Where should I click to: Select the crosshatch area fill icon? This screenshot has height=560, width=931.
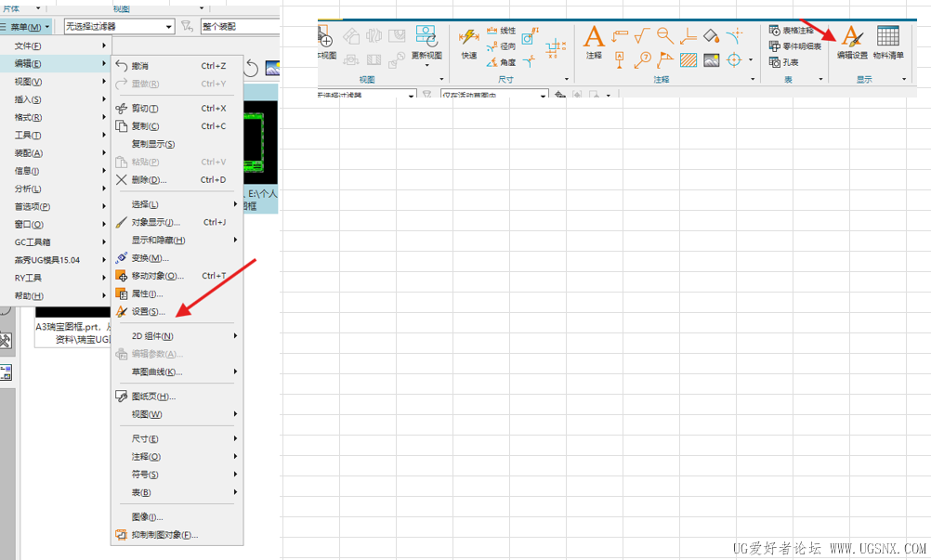click(688, 60)
